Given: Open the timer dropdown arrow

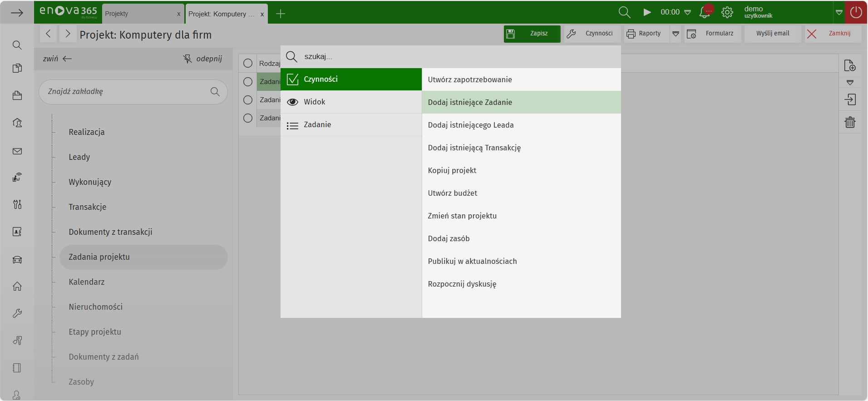Looking at the screenshot, I should pos(688,12).
